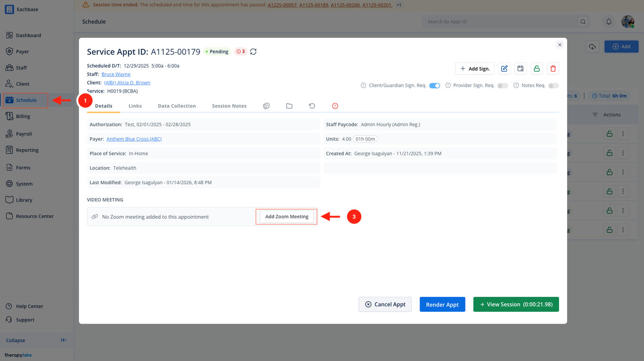Click the Add Zoom Meeting button
Viewport: 644px width, 361px height.
(x=287, y=217)
